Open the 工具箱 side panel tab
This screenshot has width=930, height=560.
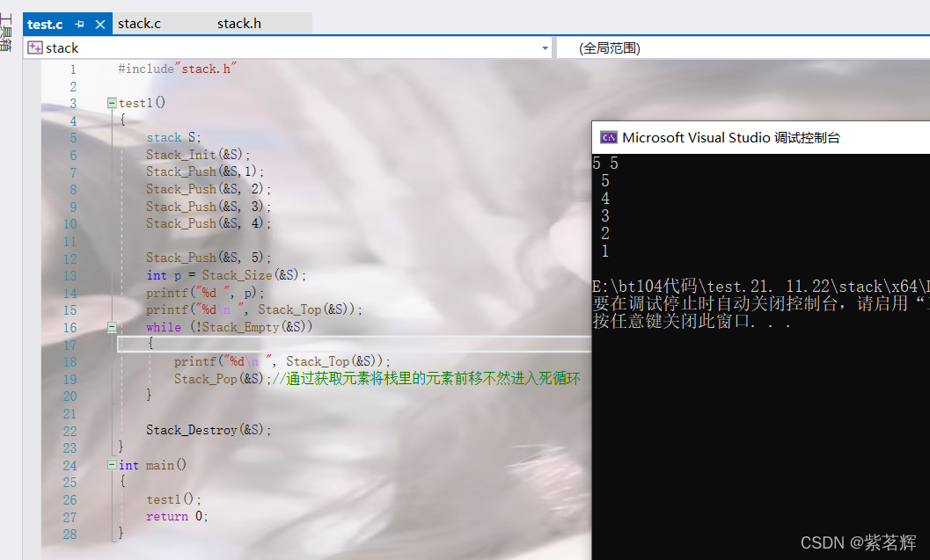[6, 33]
